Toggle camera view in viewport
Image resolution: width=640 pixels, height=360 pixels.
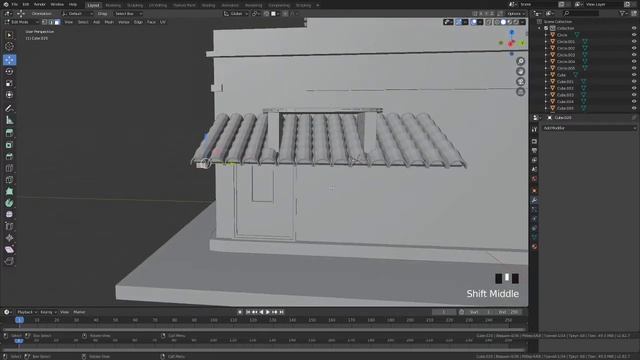coord(520,82)
